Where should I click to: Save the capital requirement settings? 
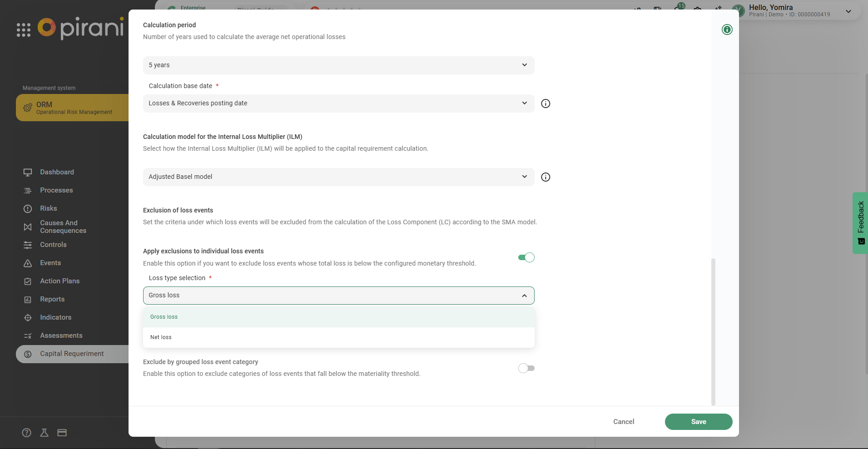pos(698,422)
